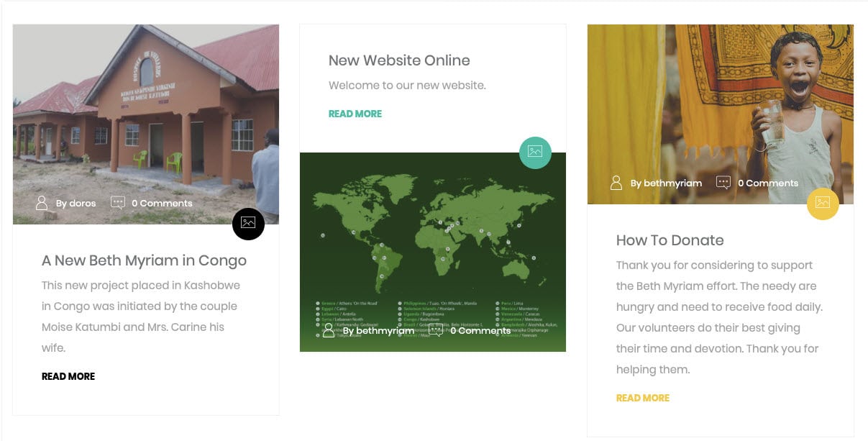This screenshot has height=441, width=868.
Task: Click yellow 'READ MORE' under How To Donate
Action: tap(643, 398)
